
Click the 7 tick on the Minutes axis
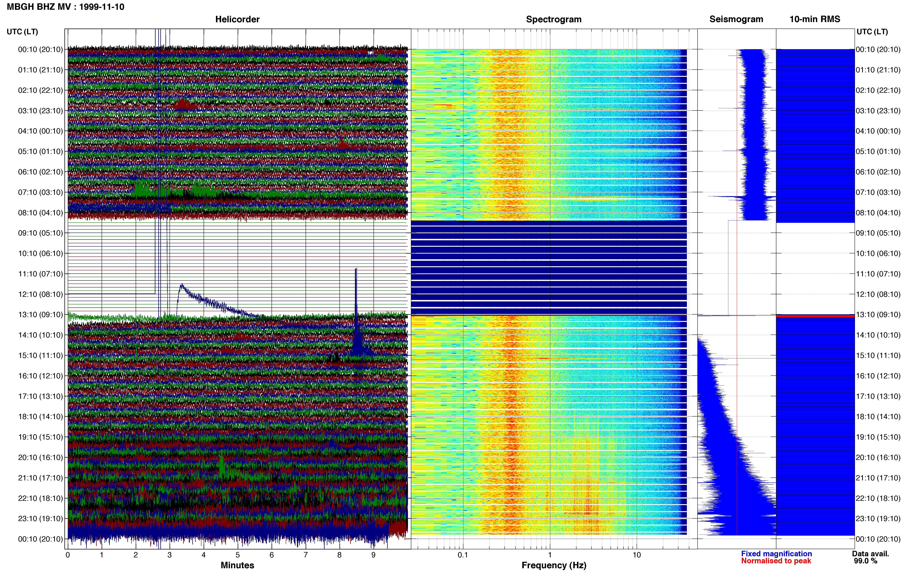pyautogui.click(x=306, y=555)
